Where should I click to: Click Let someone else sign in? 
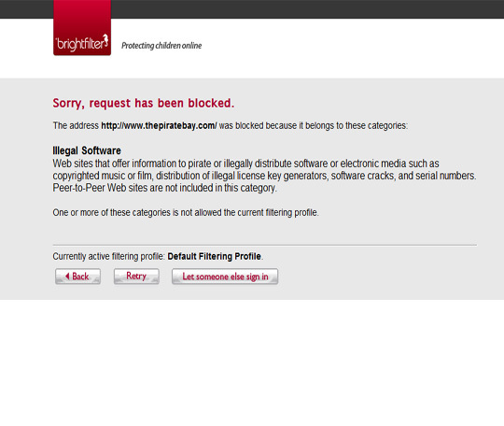coord(225,277)
